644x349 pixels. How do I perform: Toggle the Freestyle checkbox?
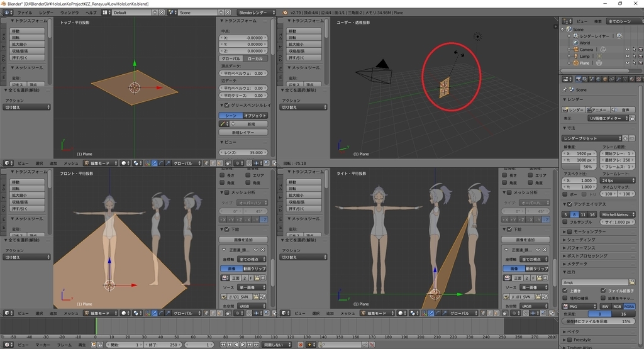coord(570,340)
